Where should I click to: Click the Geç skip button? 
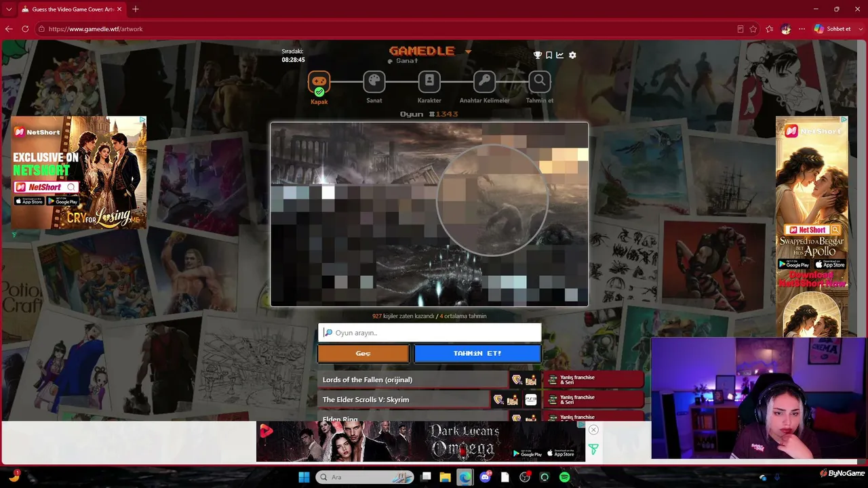point(363,353)
